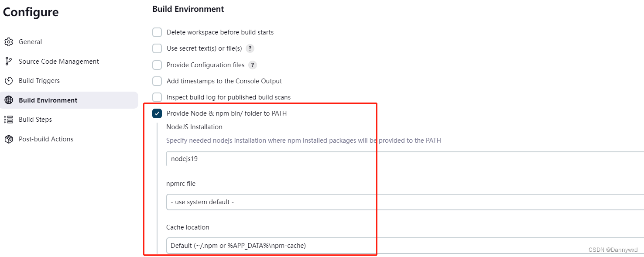The image size is (644, 257).
Task: Open the Post-build Actions section
Action: point(46,139)
